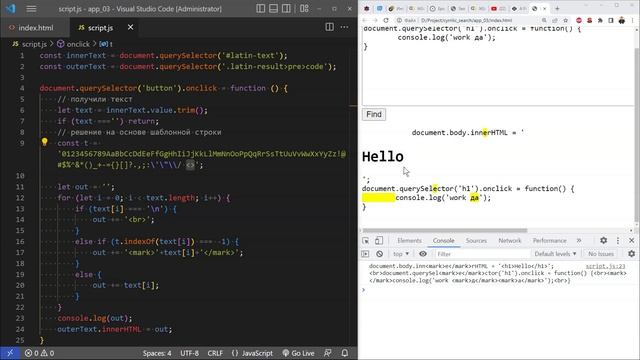Switch to the script.js editor tab
The image size is (640, 360).
(100, 28)
